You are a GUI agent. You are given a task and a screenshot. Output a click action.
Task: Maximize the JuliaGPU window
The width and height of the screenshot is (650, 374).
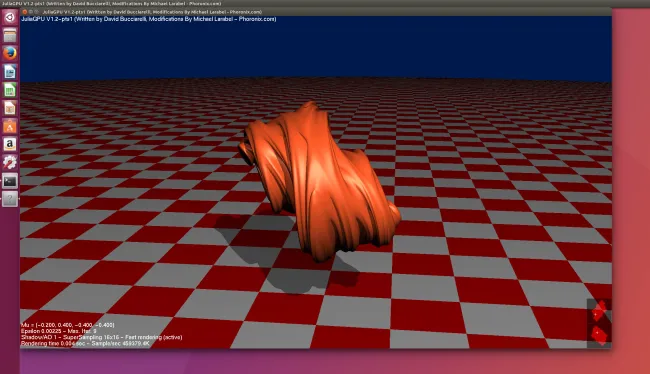click(x=36, y=12)
